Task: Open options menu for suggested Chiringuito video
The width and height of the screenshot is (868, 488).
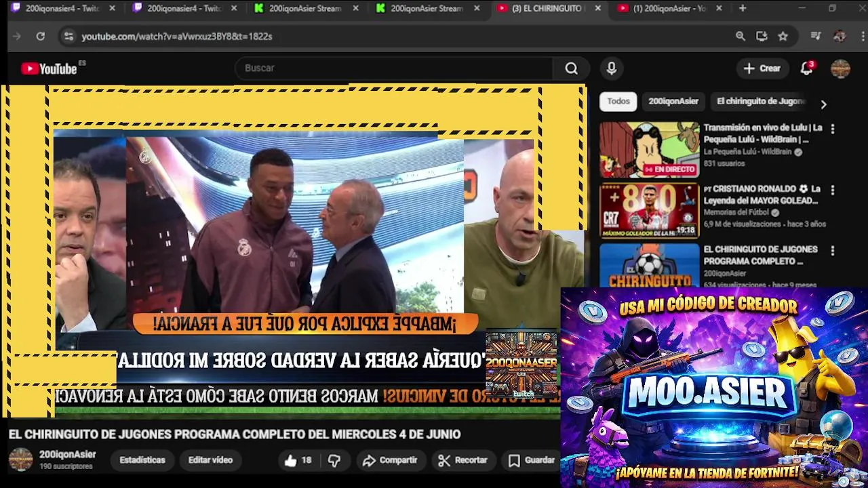Action: pos(833,251)
